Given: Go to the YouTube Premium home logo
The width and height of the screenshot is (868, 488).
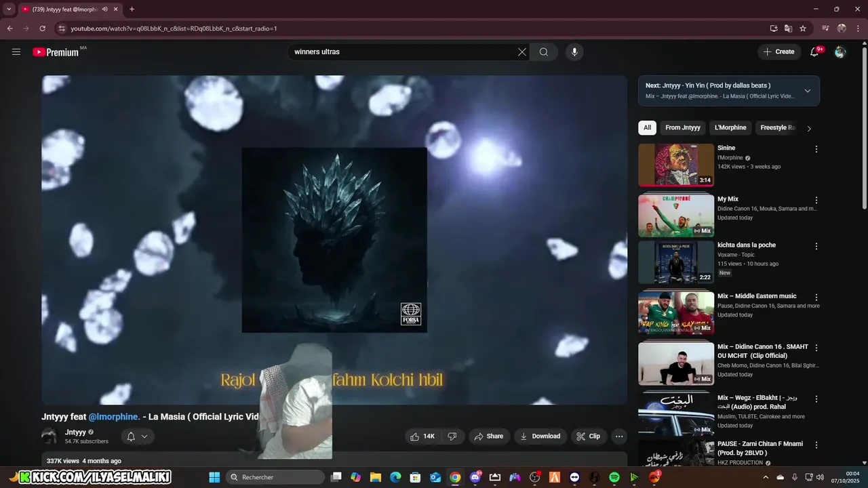Looking at the screenshot, I should [x=56, y=52].
